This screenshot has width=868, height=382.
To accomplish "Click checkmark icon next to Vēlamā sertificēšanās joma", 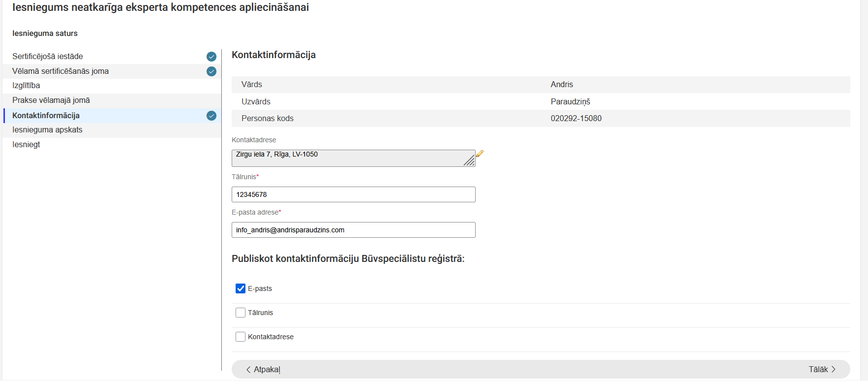I will pos(211,71).
